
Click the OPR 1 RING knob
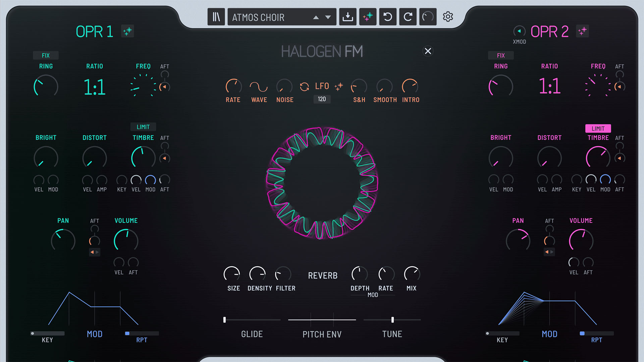46,87
